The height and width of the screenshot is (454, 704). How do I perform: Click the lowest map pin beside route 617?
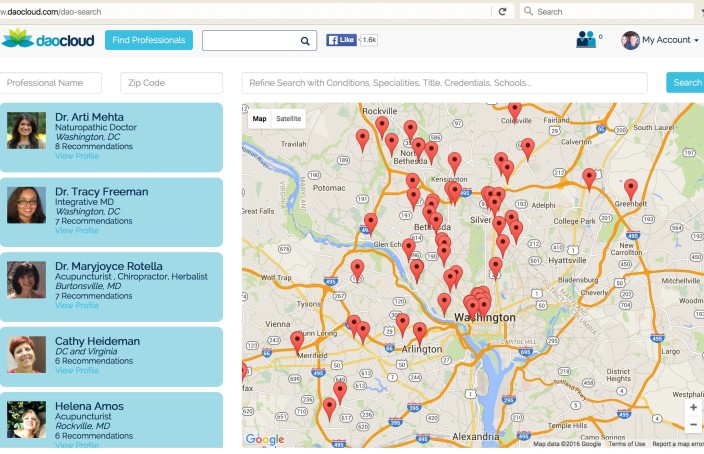click(x=330, y=408)
